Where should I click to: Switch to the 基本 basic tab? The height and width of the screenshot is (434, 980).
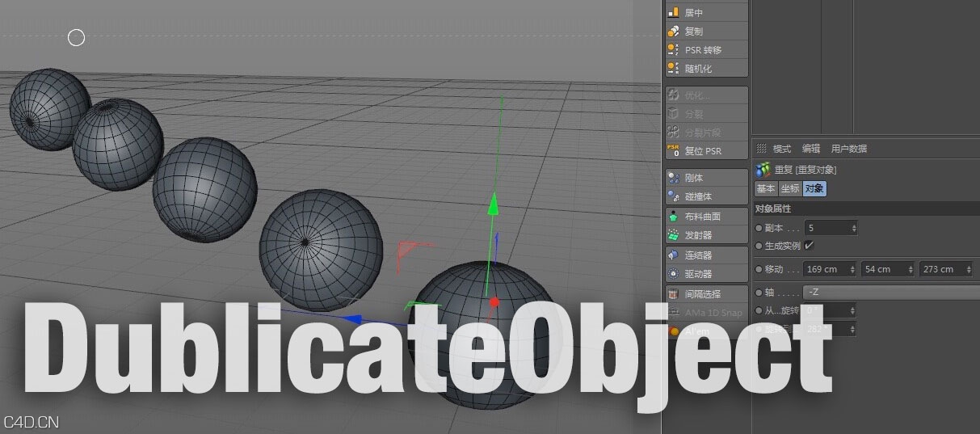[x=765, y=188]
